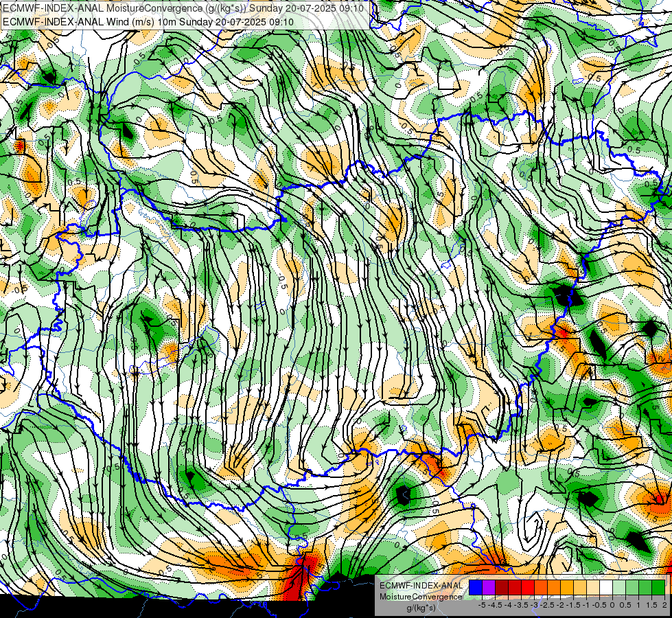This screenshot has height=618, width=672.
Task: Click the white legend swatch (-0.5 to 0)
Action: [x=606, y=587]
